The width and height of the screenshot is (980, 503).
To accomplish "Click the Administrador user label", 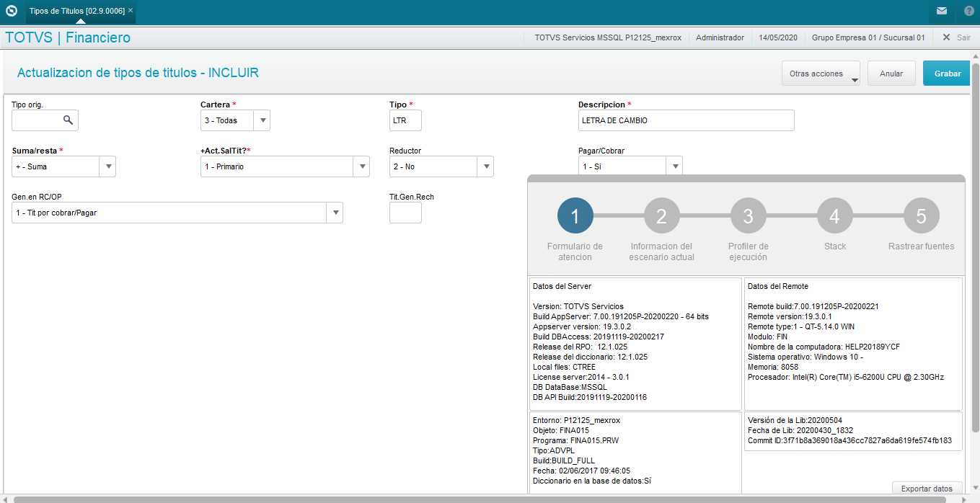I will click(720, 37).
